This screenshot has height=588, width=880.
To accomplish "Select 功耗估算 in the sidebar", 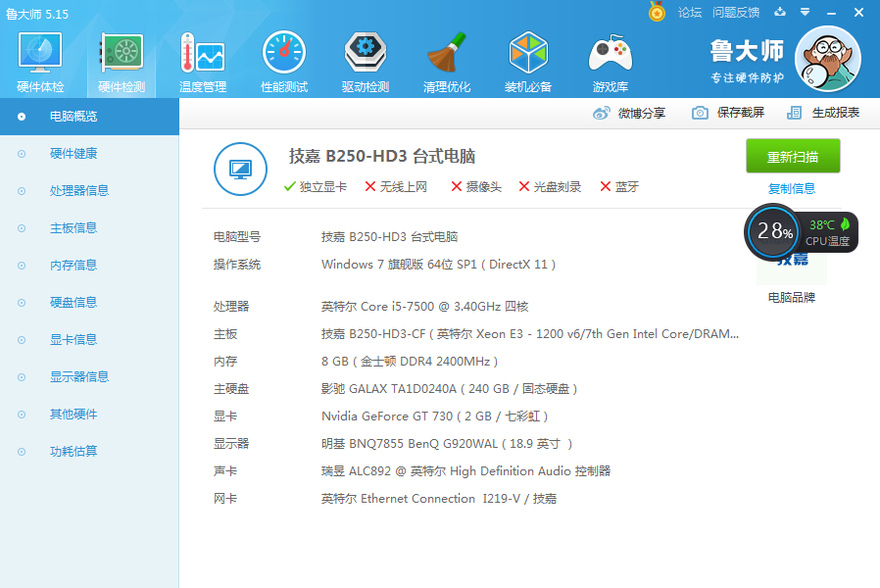I will (89, 452).
